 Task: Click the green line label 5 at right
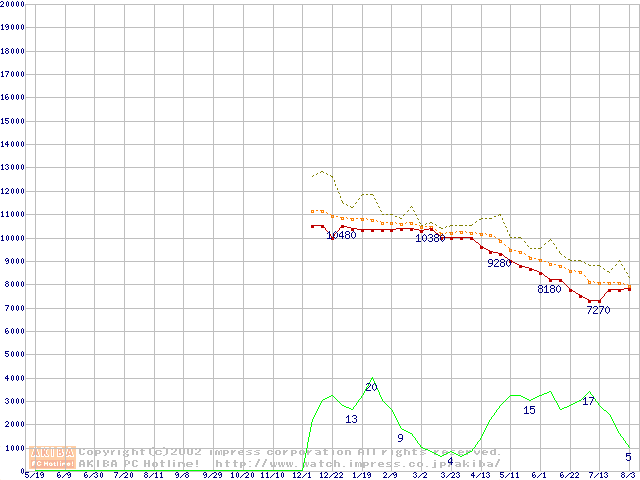[628, 457]
